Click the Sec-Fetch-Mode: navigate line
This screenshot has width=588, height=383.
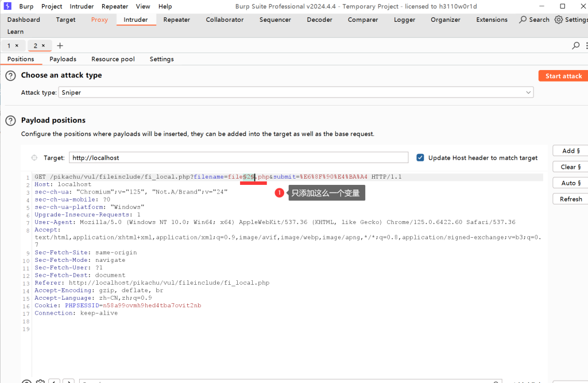click(80, 260)
